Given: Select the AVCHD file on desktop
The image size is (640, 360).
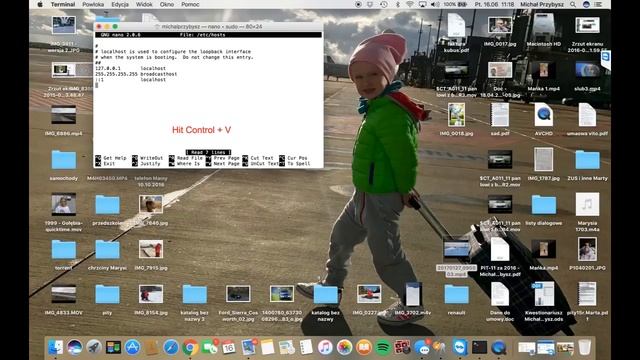Looking at the screenshot, I should point(544,115).
